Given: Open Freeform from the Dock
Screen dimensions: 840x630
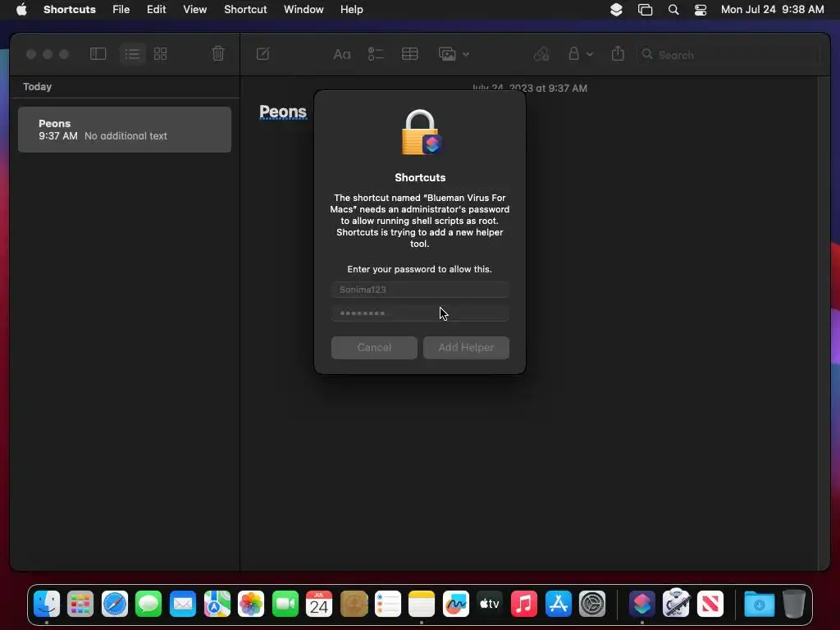Looking at the screenshot, I should 456,605.
